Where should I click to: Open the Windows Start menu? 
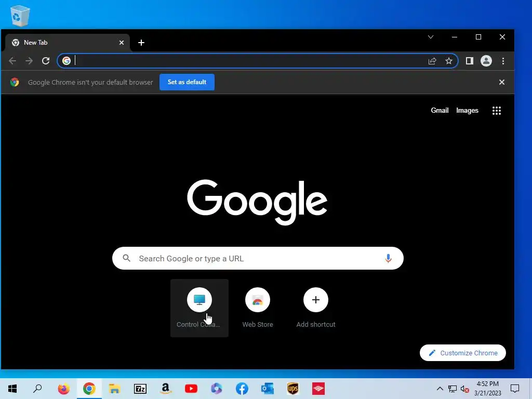coord(12,389)
